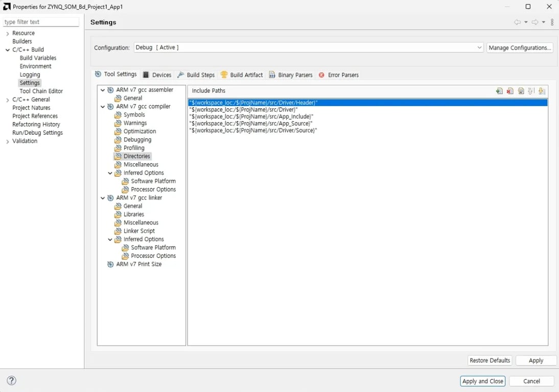Click the Move Up include path icon
The width and height of the screenshot is (559, 392).
531,91
